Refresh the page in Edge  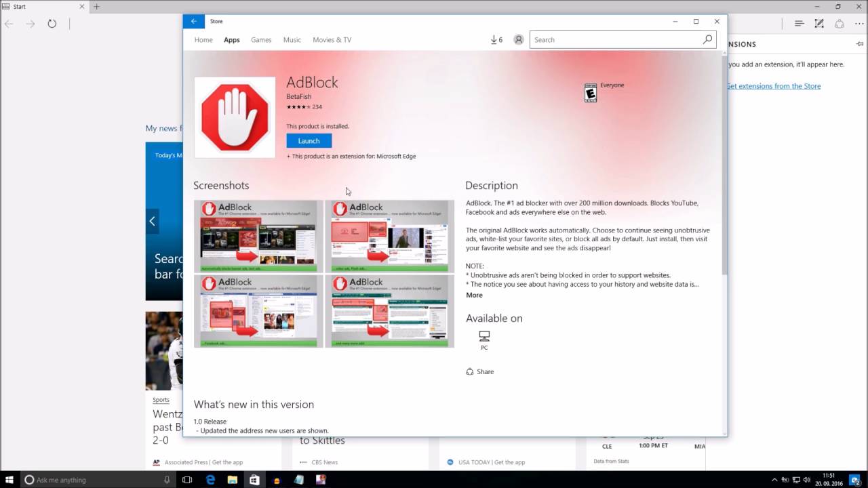(x=52, y=24)
